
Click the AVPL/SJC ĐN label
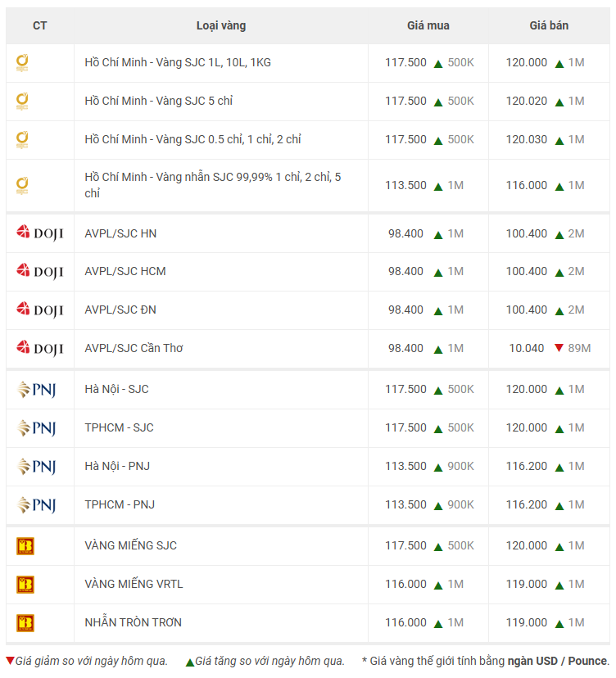pyautogui.click(x=120, y=310)
